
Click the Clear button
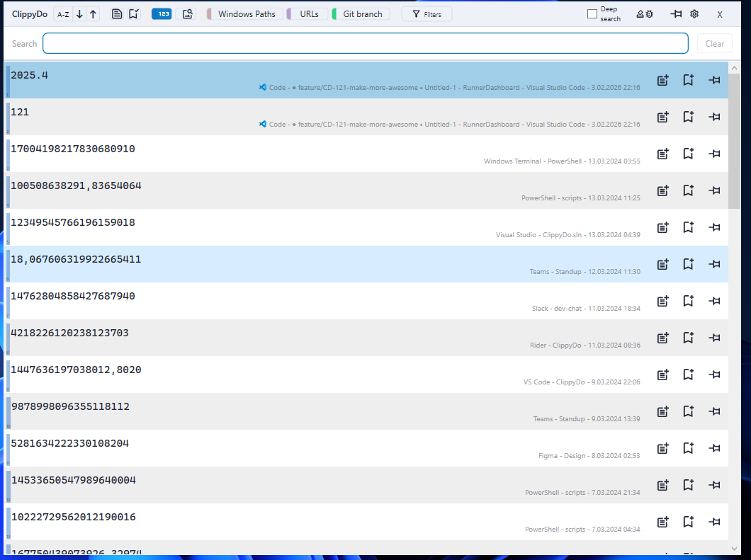[x=714, y=43]
